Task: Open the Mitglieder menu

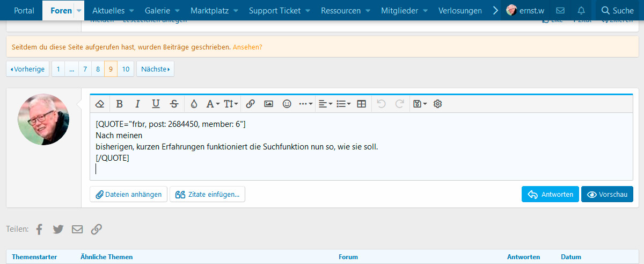Action: pos(399,10)
